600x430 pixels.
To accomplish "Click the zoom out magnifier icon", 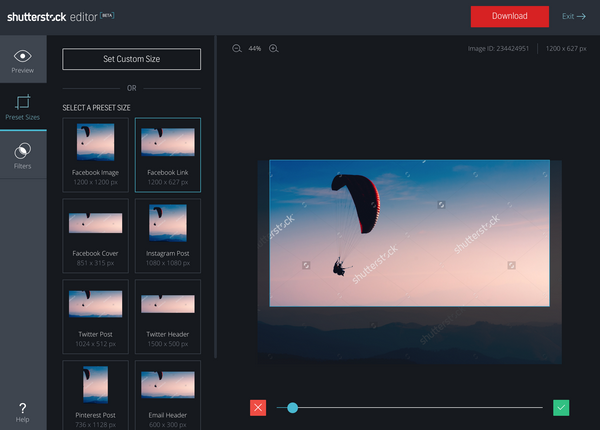I will (237, 48).
